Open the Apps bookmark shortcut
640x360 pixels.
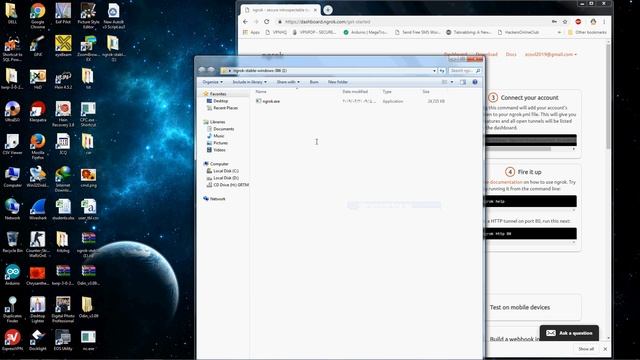[251, 32]
